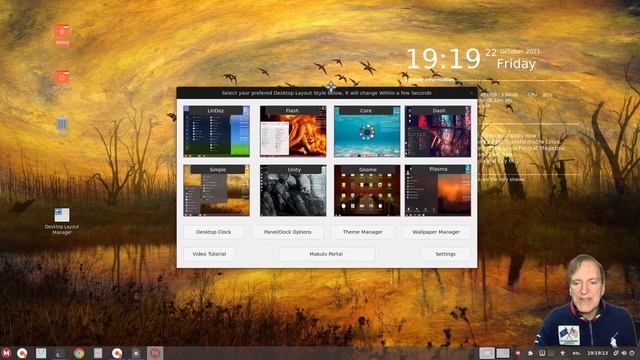The width and height of the screenshot is (640, 360).
Task: Click the star icon in system tray
Action: click(x=562, y=353)
